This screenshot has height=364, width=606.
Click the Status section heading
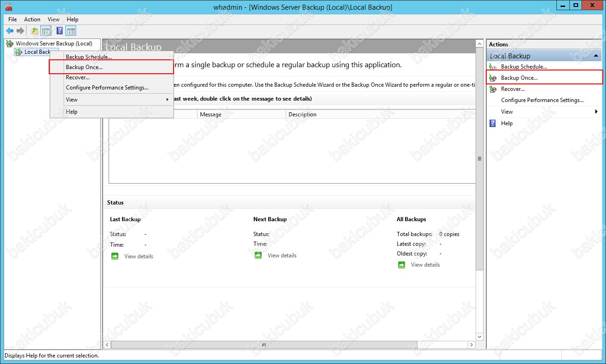116,203
